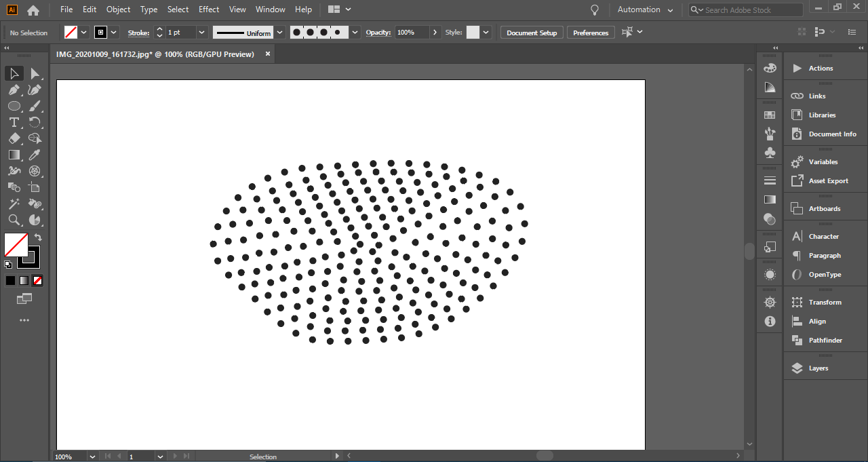
Task: Select the Polar Grid tool
Action: pyautogui.click(x=35, y=171)
